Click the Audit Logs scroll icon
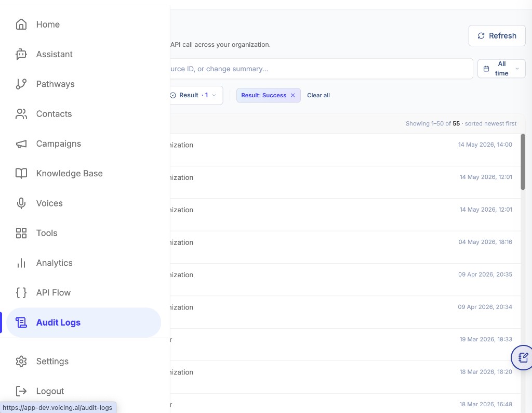 click(x=21, y=322)
